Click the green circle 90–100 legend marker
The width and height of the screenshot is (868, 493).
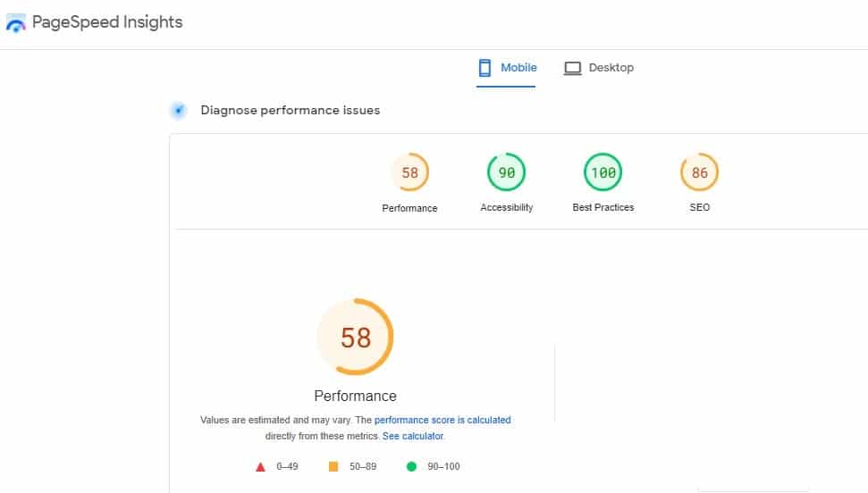pos(411,466)
